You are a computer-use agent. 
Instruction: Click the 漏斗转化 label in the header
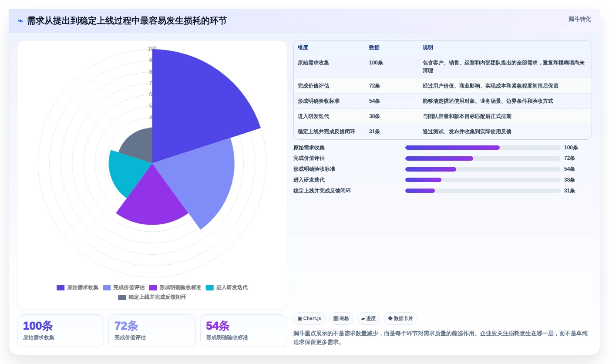click(x=579, y=19)
